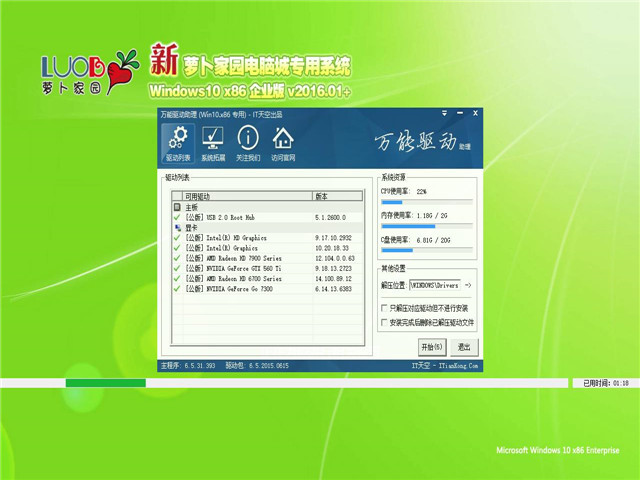Click the 驱动包: 6.5.2015.0615 status text

point(257,366)
